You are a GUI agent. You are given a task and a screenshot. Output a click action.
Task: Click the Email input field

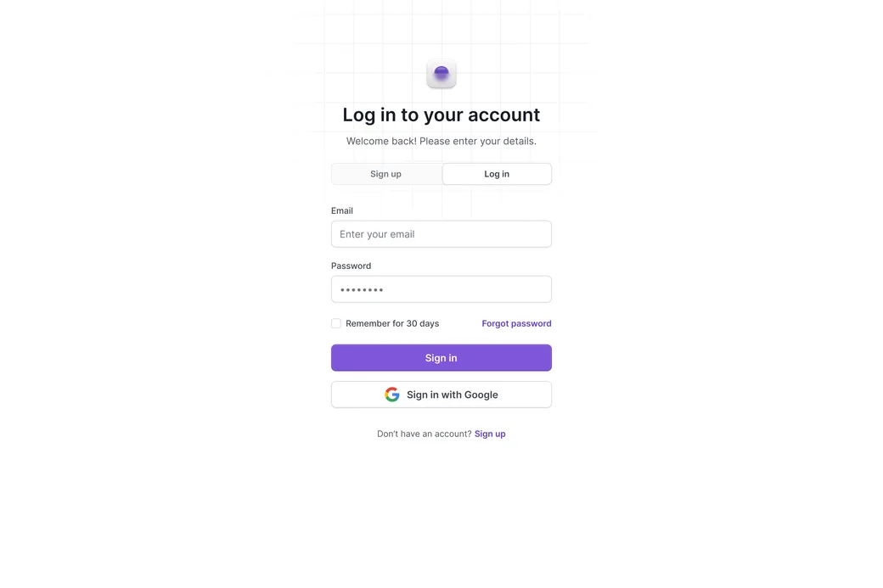click(441, 233)
